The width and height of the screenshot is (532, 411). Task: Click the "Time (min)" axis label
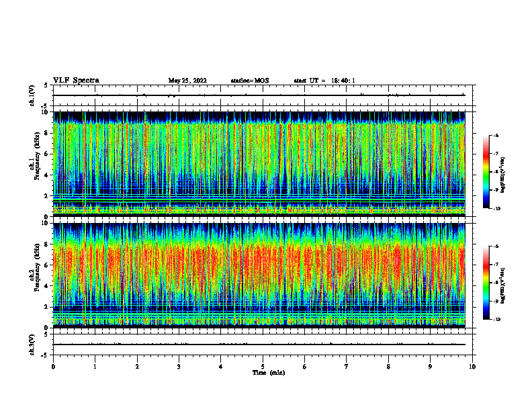(x=269, y=373)
